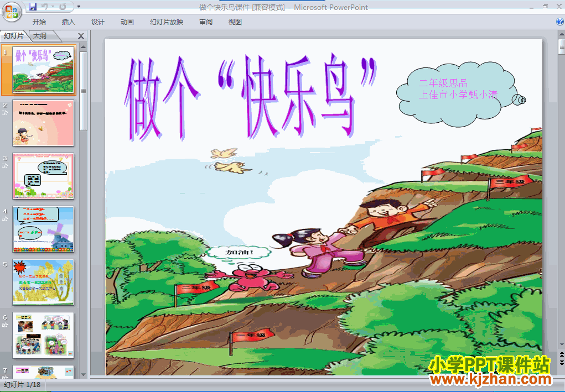Select slide 5 thumbnail
Screen dimensions: 565x392
click(43, 282)
